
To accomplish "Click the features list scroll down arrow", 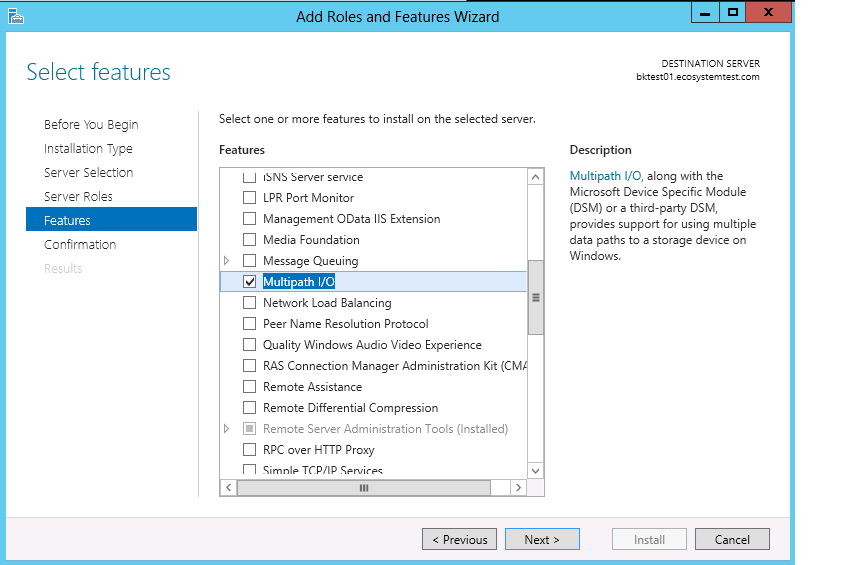I will click(x=536, y=470).
